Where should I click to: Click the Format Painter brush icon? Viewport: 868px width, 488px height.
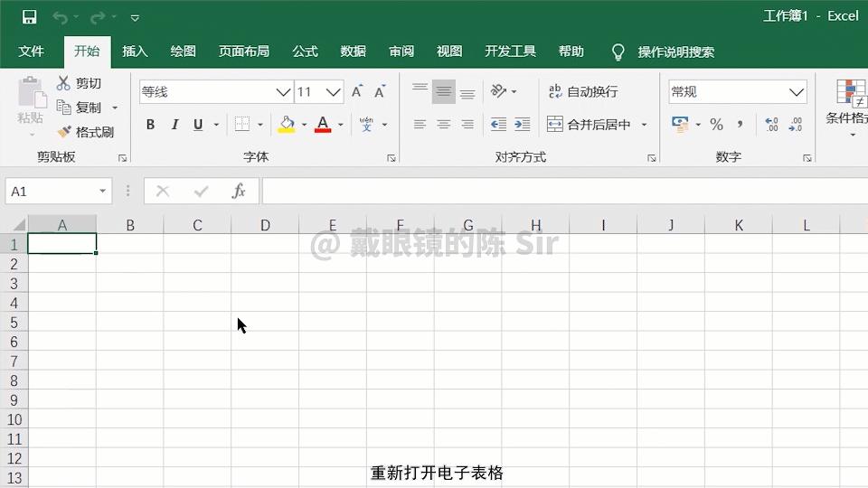[x=64, y=132]
